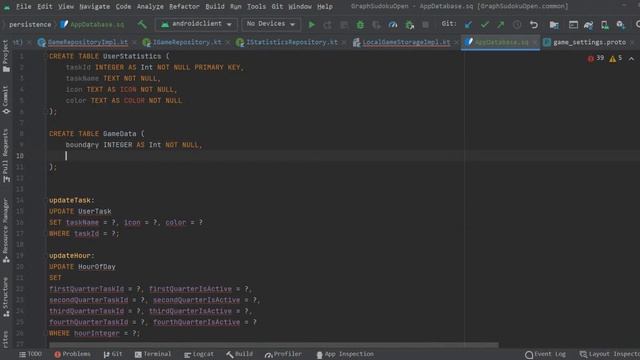Open the File menu
640x360 pixels.
[x=24, y=7]
